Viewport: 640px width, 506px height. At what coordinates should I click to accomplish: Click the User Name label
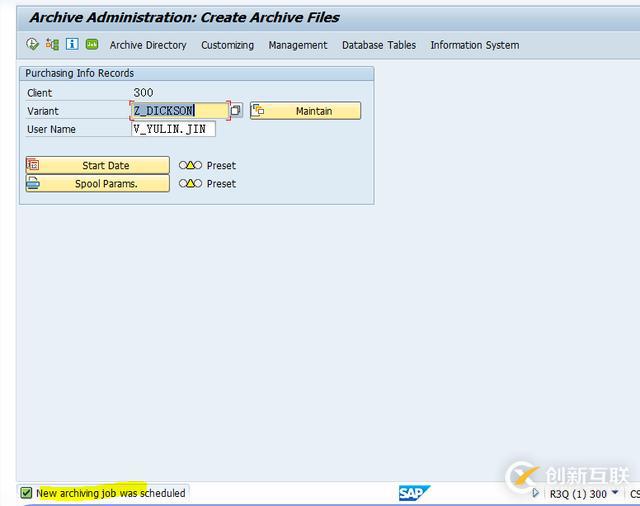point(51,129)
